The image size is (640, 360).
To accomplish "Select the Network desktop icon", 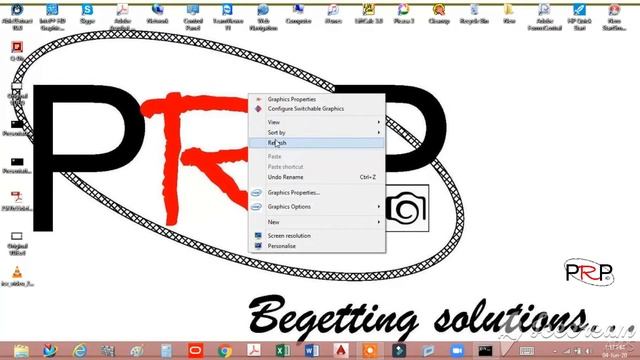I will coord(158,14).
